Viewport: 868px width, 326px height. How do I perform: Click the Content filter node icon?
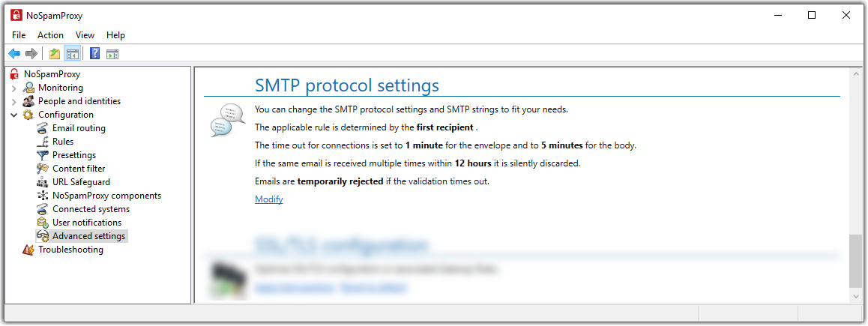coord(43,169)
